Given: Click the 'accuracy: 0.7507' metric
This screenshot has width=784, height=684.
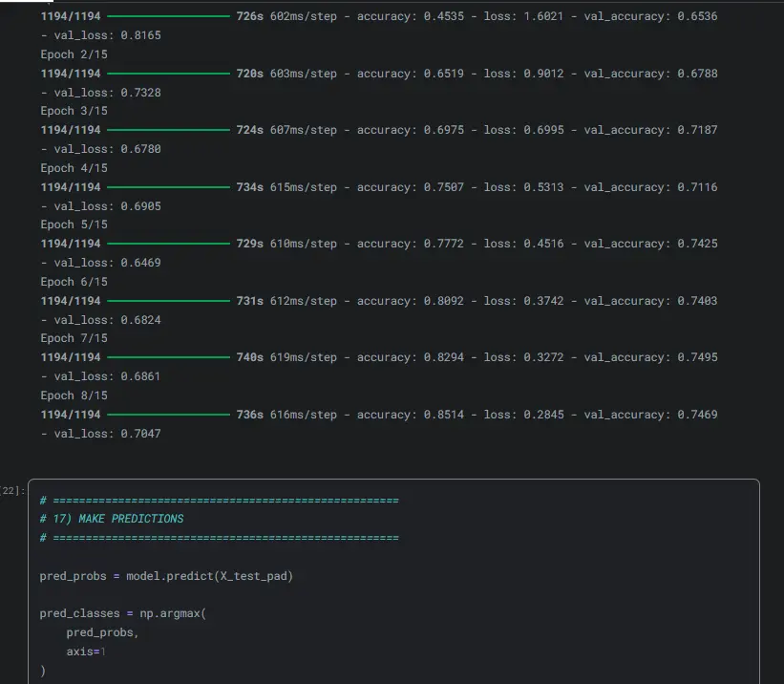Looking at the screenshot, I should [x=411, y=187].
